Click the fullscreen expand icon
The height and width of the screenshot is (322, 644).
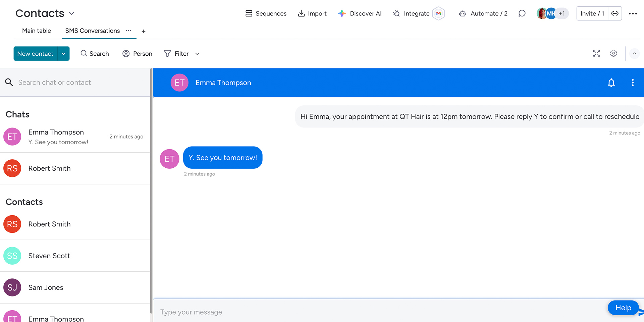pos(596,53)
